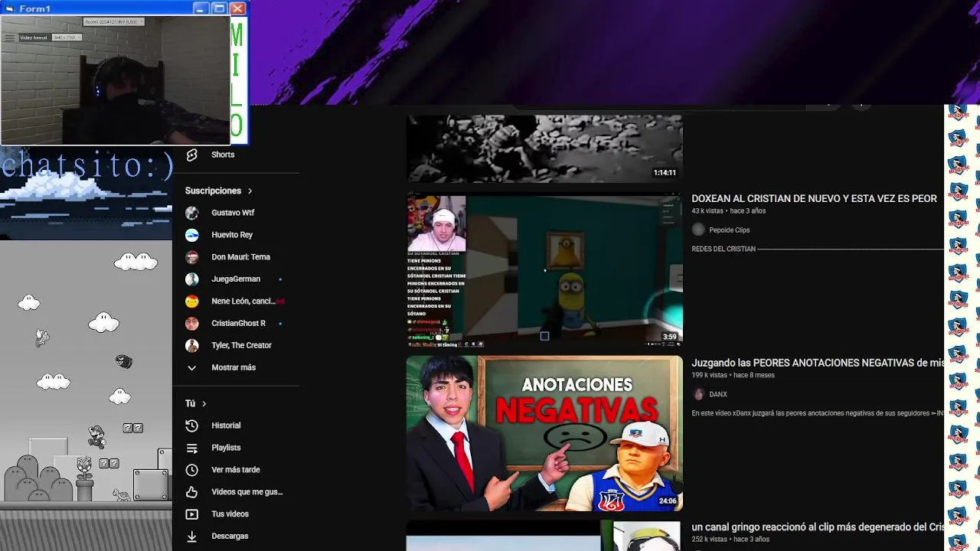Click the DANX channel avatar
The width and height of the screenshot is (980, 551).
[x=698, y=394]
